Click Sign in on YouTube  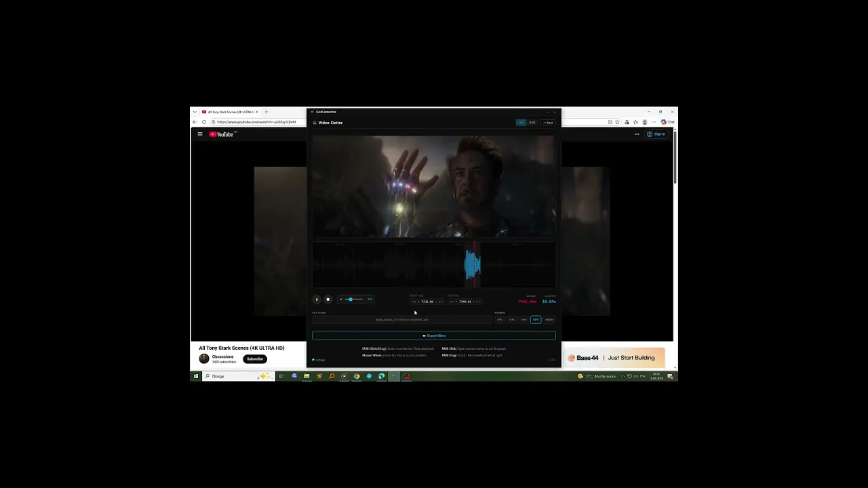[x=656, y=134]
